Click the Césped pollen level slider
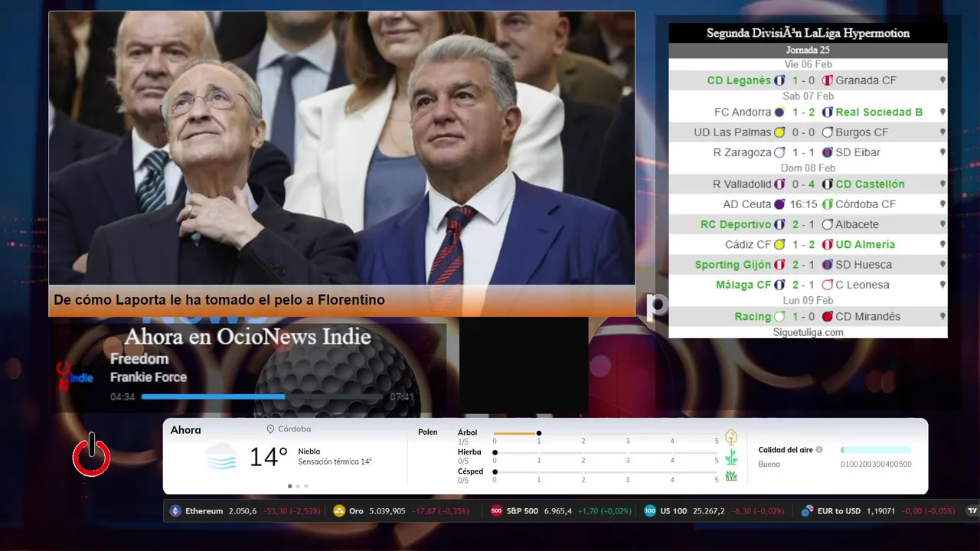Image resolution: width=980 pixels, height=551 pixels. (x=605, y=472)
